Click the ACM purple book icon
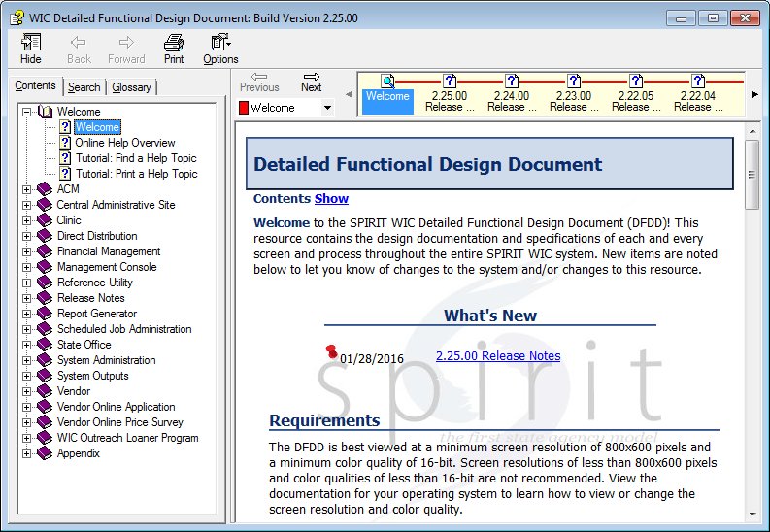770x532 pixels. [x=45, y=189]
